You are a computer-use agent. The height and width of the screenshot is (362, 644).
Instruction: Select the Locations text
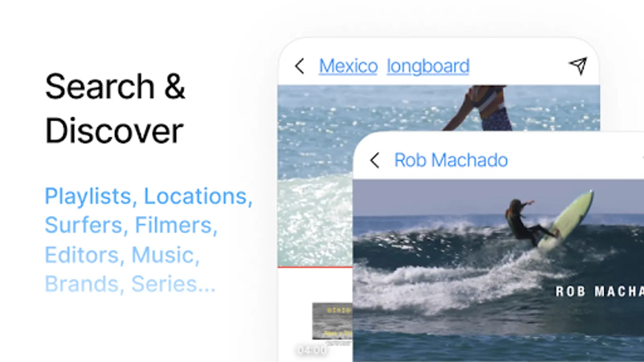coord(198,196)
